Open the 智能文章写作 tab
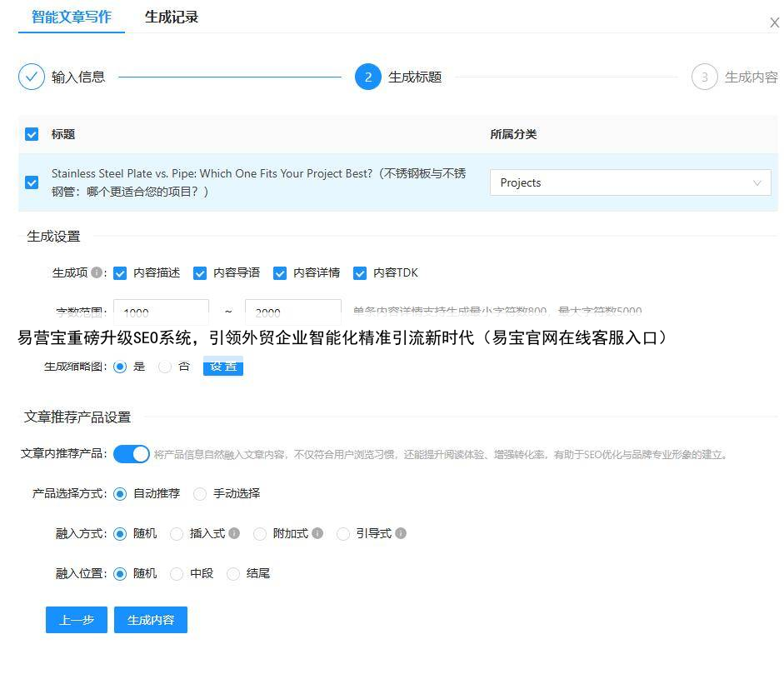 [71, 17]
